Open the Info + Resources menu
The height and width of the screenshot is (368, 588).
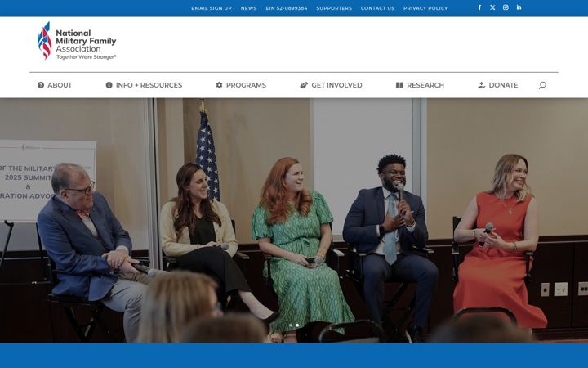[149, 85]
